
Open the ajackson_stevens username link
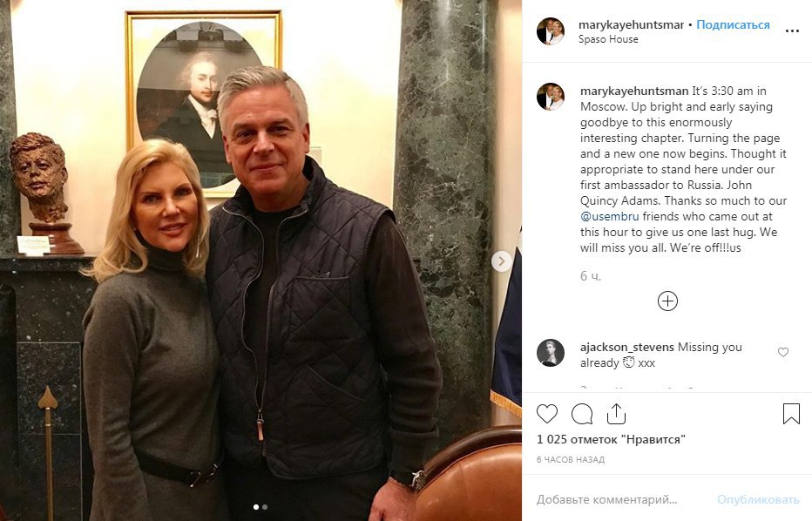[627, 347]
